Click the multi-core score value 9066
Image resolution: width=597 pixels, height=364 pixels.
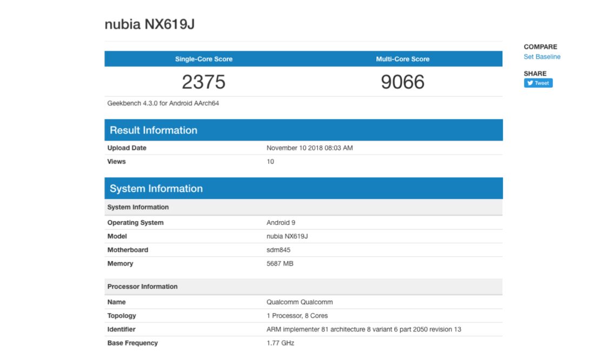(x=402, y=82)
